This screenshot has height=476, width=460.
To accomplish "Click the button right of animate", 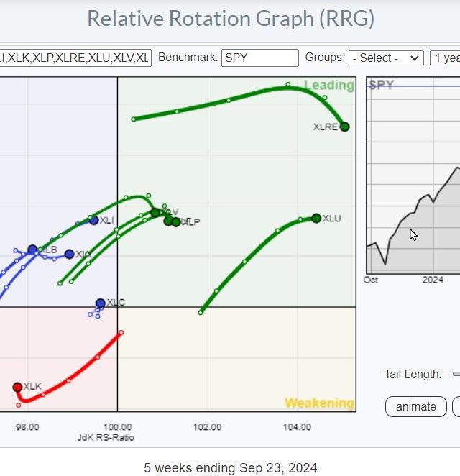I will (x=456, y=406).
